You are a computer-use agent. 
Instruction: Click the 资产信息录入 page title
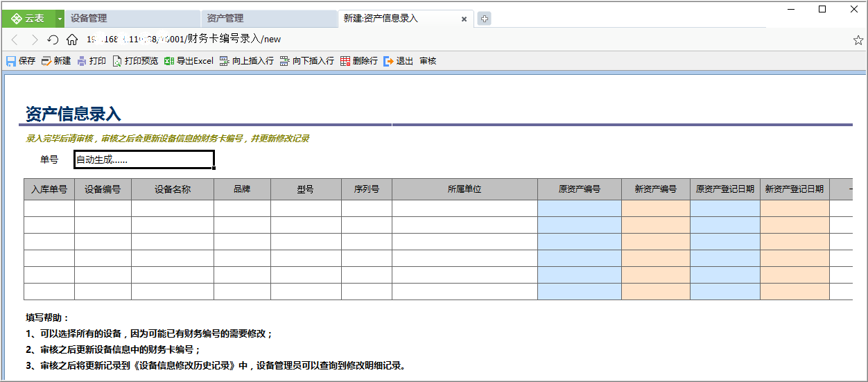[x=73, y=114]
